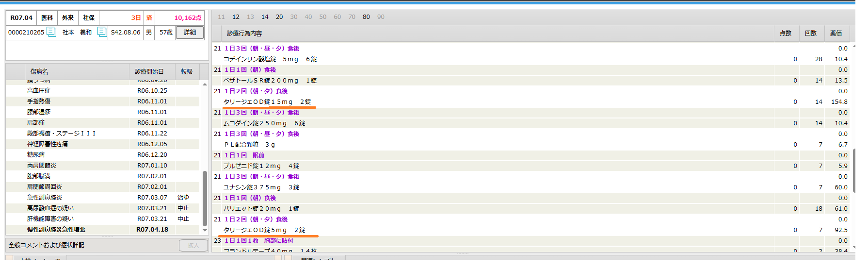Go to category tab 40
This screenshot has height=269, width=868.
(308, 17)
